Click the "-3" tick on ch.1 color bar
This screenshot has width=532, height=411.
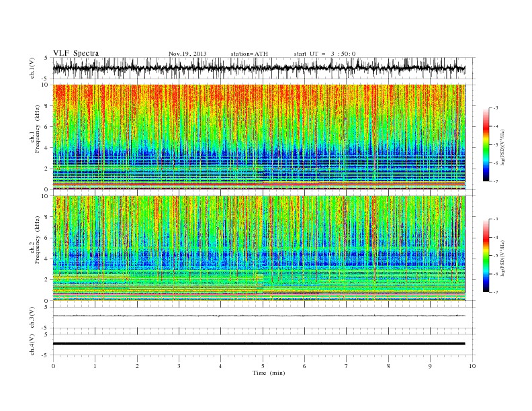(x=496, y=108)
